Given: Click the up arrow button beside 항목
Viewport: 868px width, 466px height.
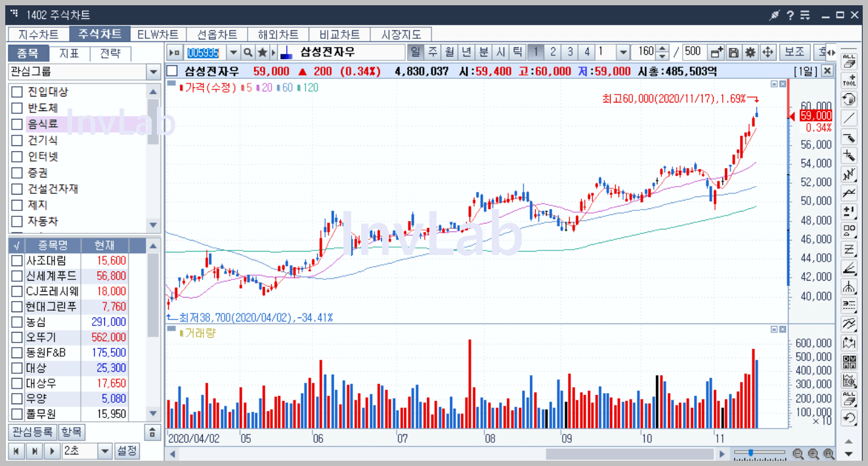Looking at the screenshot, I should click(152, 432).
